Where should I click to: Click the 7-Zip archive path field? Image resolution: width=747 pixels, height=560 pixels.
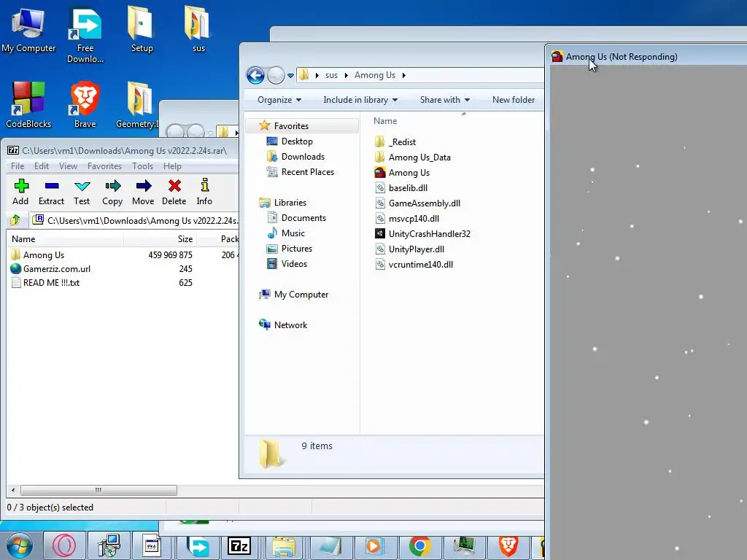click(134, 220)
